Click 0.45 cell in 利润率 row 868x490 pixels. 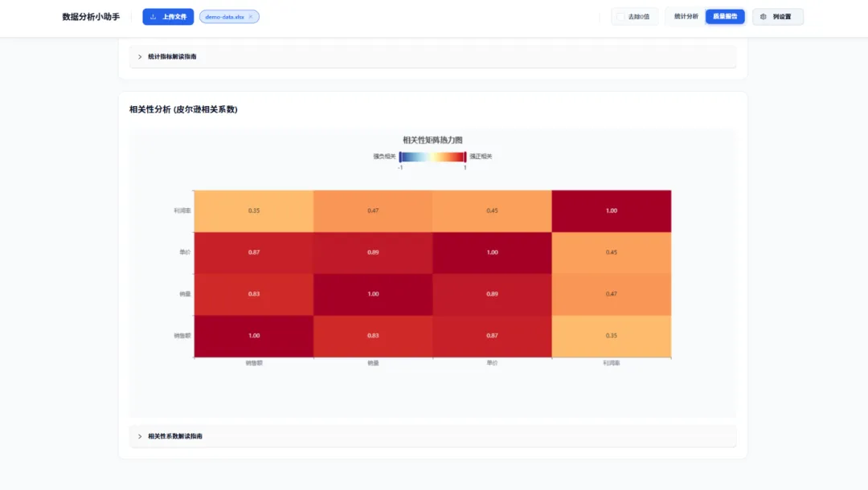tap(492, 210)
